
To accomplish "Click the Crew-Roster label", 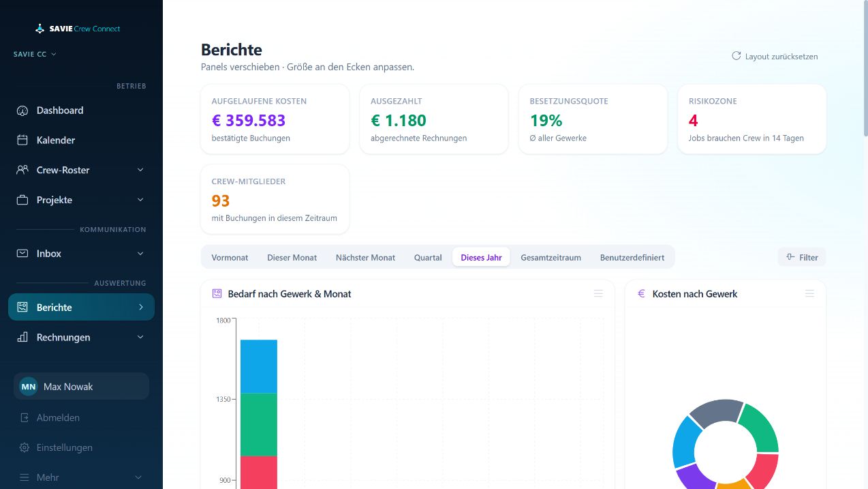I will point(63,170).
